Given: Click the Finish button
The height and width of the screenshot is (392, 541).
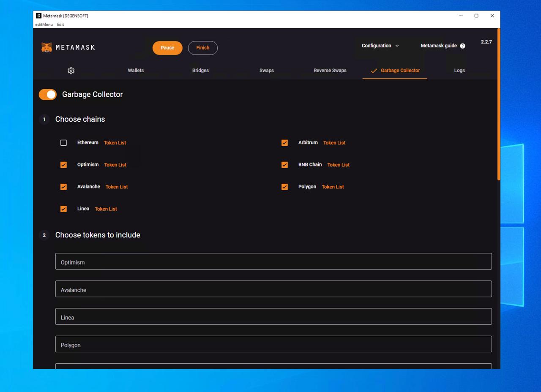Looking at the screenshot, I should click(x=203, y=48).
